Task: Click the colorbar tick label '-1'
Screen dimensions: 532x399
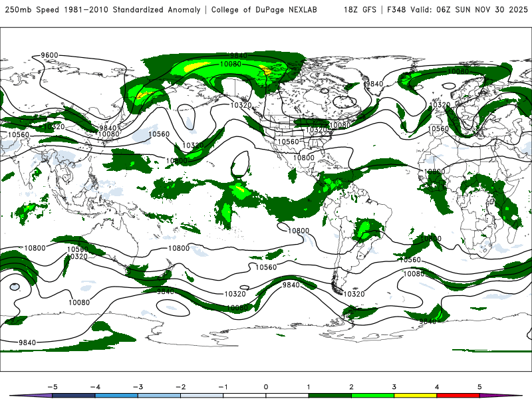Action: coord(223,387)
